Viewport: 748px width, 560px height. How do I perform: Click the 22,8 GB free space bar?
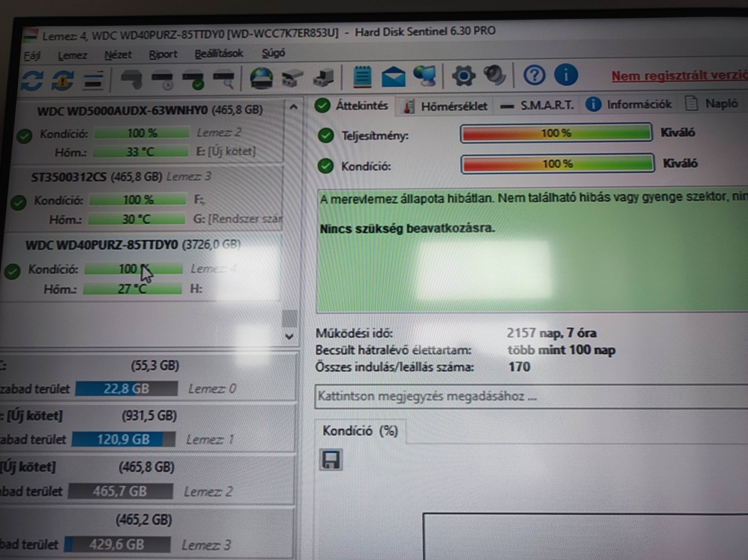coord(126,388)
